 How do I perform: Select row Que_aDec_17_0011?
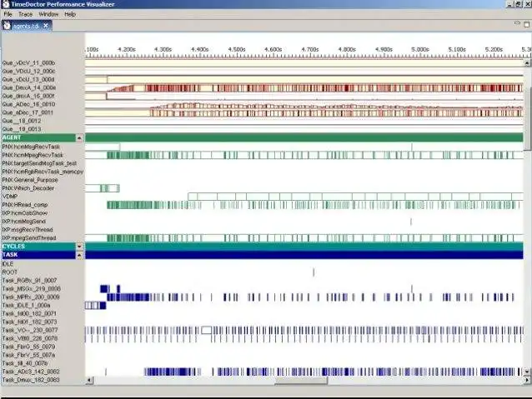28,112
